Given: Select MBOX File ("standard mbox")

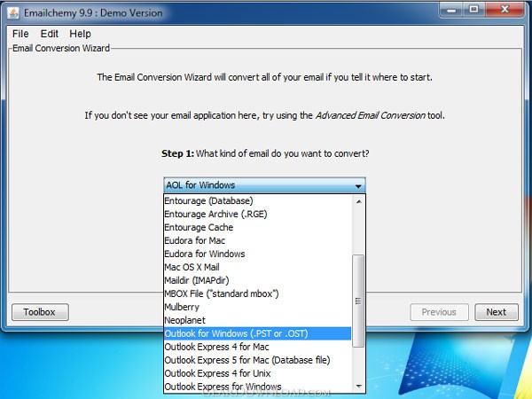Looking at the screenshot, I should point(257,293).
